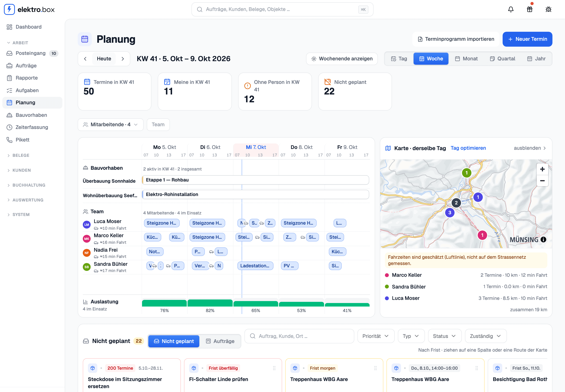Click the dark map marker number 2
Screen dimensions: 565x392
tap(456, 203)
